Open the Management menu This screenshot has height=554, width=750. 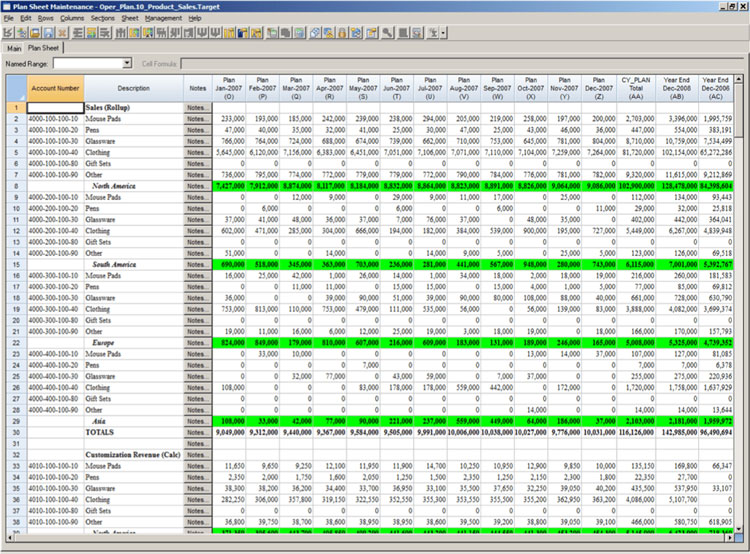pos(163,18)
